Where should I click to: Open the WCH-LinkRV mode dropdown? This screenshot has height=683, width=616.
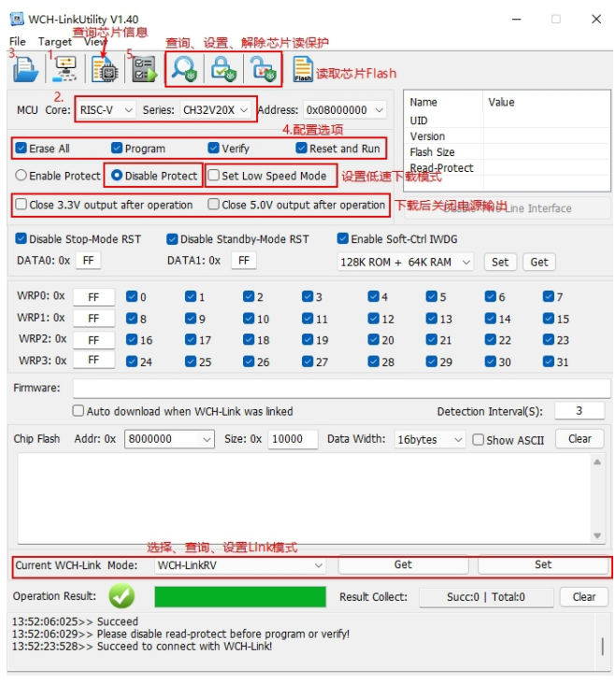(x=240, y=565)
